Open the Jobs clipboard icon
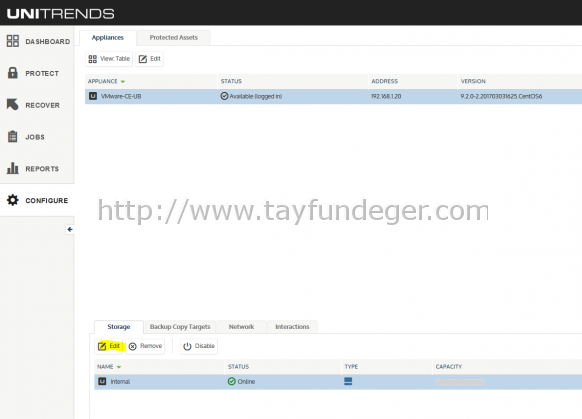This screenshot has height=419, width=582. (x=13, y=137)
